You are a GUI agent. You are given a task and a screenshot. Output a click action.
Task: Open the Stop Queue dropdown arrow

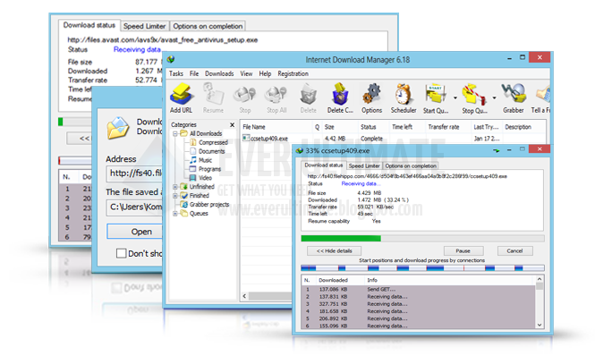[x=494, y=98]
